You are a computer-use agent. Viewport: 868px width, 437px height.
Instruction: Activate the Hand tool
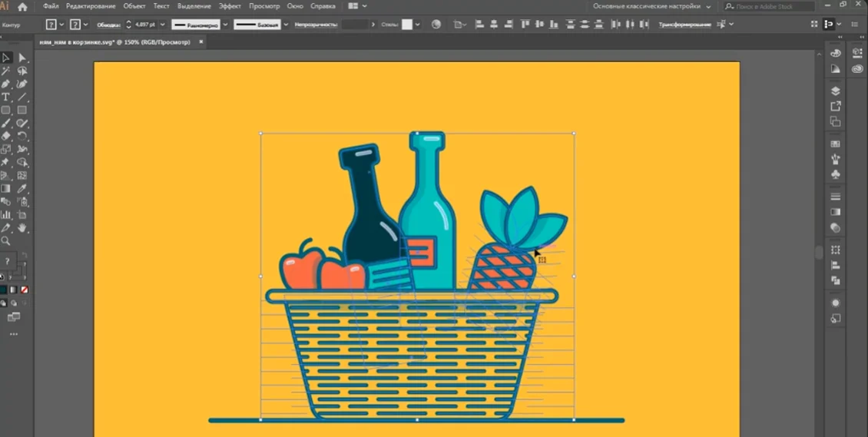click(x=22, y=227)
